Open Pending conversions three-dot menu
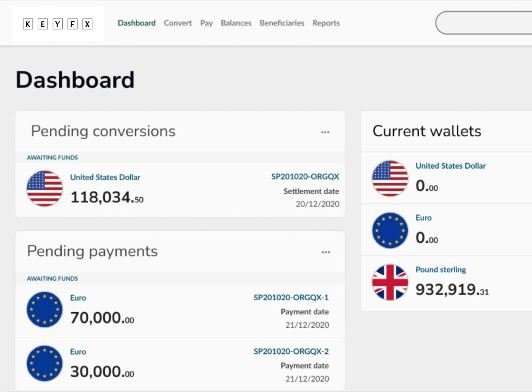This screenshot has height=392, width=532. [x=325, y=132]
